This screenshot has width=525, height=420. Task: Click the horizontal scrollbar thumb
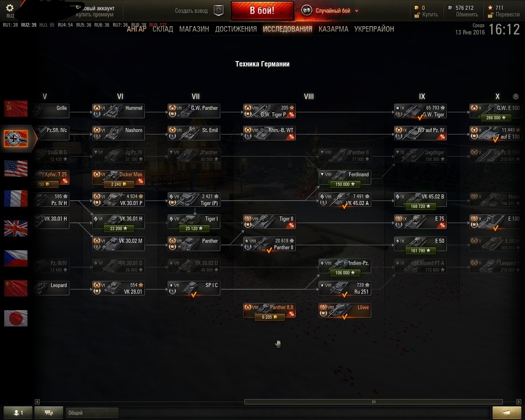[373, 402]
